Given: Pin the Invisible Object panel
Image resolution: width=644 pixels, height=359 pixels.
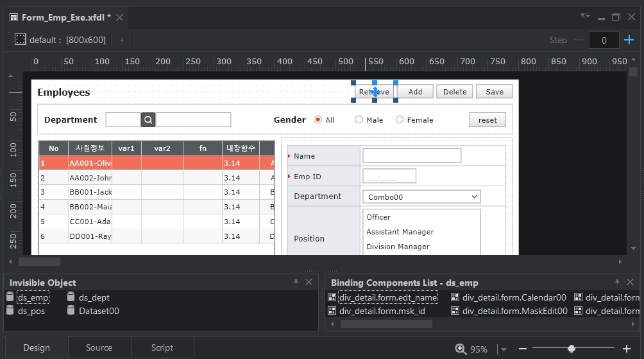Looking at the screenshot, I should coord(296,282).
